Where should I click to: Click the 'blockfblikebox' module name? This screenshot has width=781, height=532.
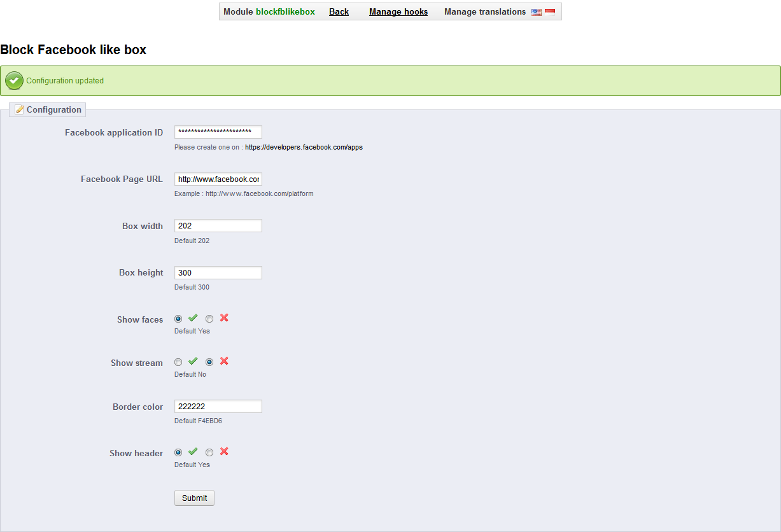(x=285, y=11)
